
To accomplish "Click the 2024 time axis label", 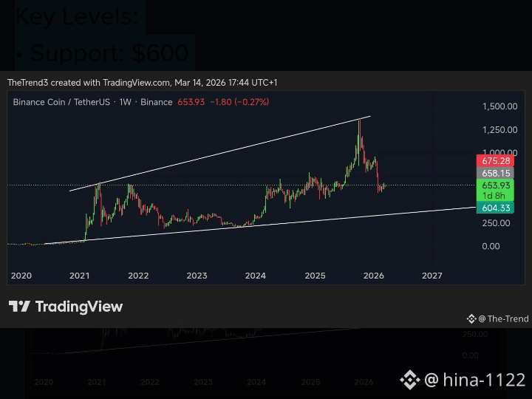I will (256, 276).
